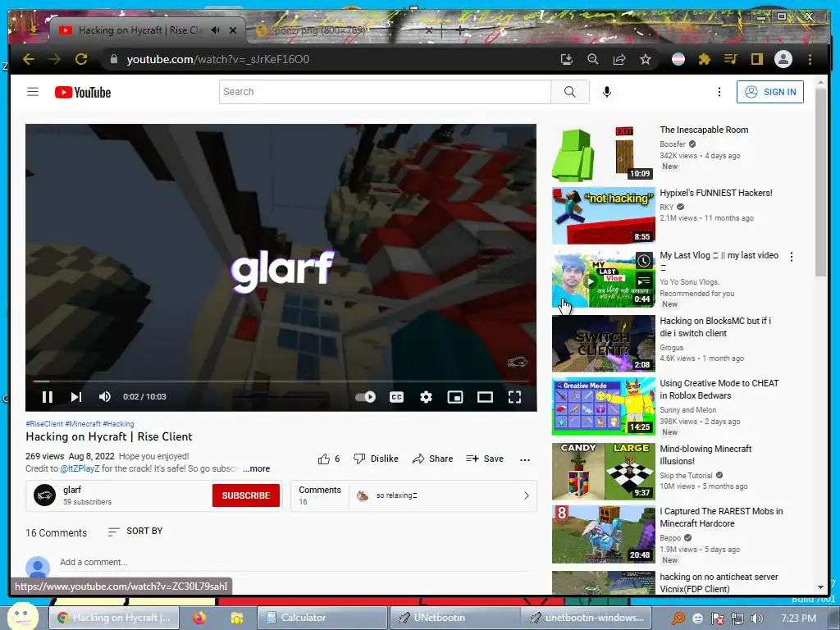Open more actions ellipsis under the video
840x630 pixels.
point(525,459)
